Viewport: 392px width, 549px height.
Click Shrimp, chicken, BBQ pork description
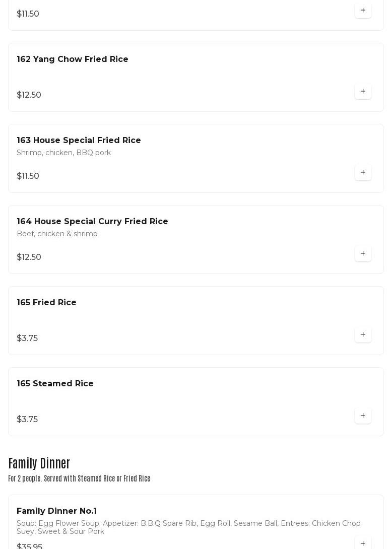pos(63,153)
